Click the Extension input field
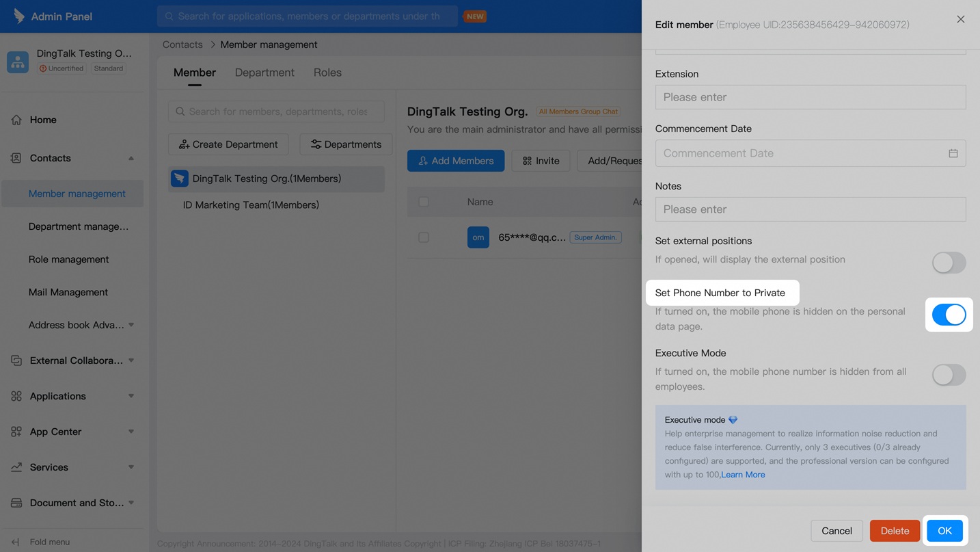Screen dimensions: 980x552 tap(811, 97)
